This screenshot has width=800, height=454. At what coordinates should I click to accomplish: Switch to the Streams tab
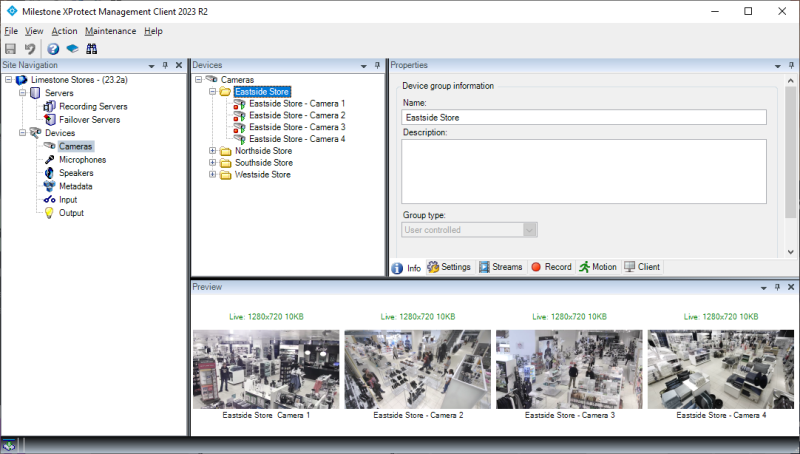click(501, 267)
